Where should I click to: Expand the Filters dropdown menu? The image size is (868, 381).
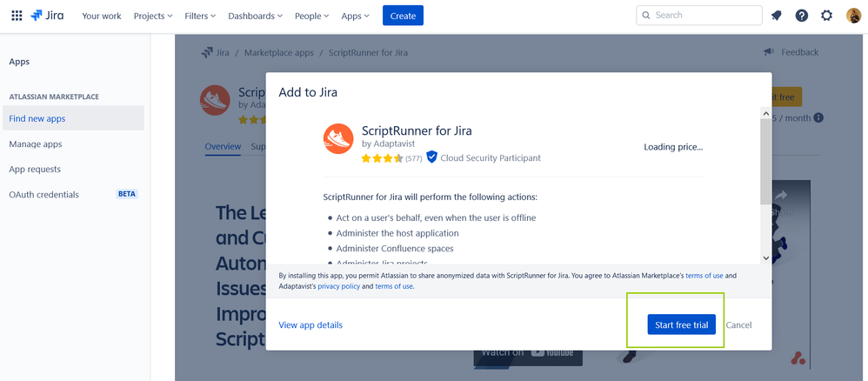pyautogui.click(x=200, y=16)
